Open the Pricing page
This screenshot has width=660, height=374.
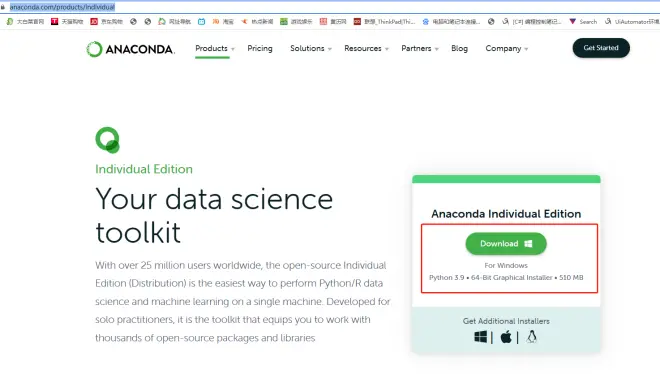(260, 48)
